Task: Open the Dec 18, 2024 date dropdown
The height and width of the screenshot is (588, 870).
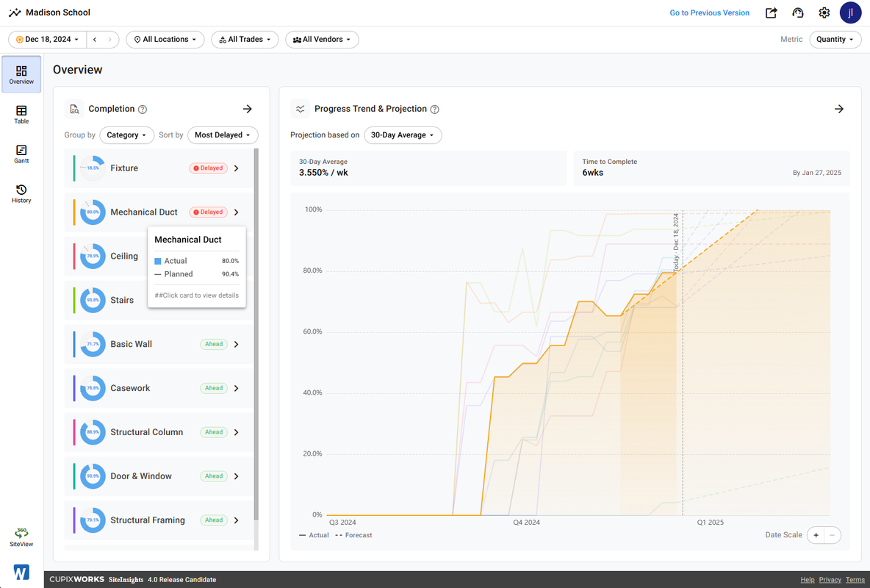Action: [x=48, y=40]
